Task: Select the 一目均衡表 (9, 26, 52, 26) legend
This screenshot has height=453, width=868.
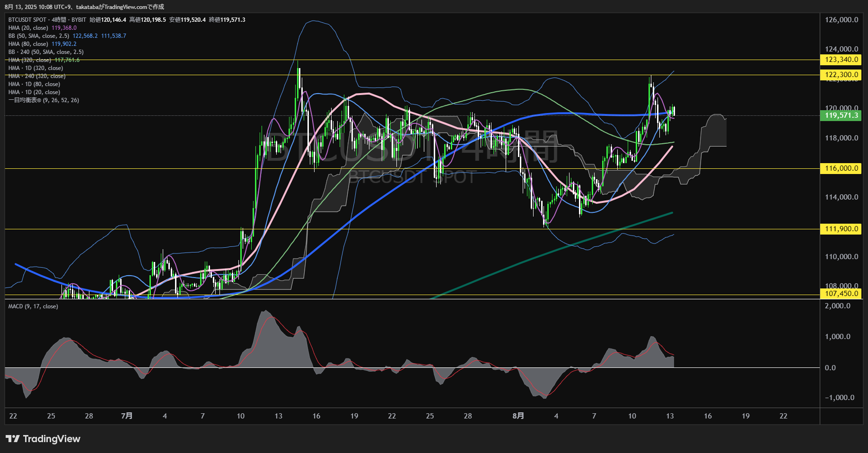Action: [44, 100]
